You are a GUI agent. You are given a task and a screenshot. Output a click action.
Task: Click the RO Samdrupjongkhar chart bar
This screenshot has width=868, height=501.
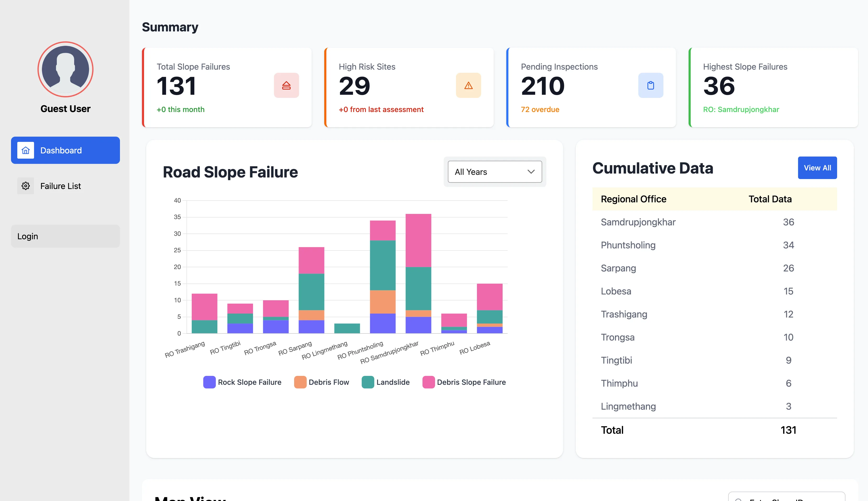pos(418,274)
